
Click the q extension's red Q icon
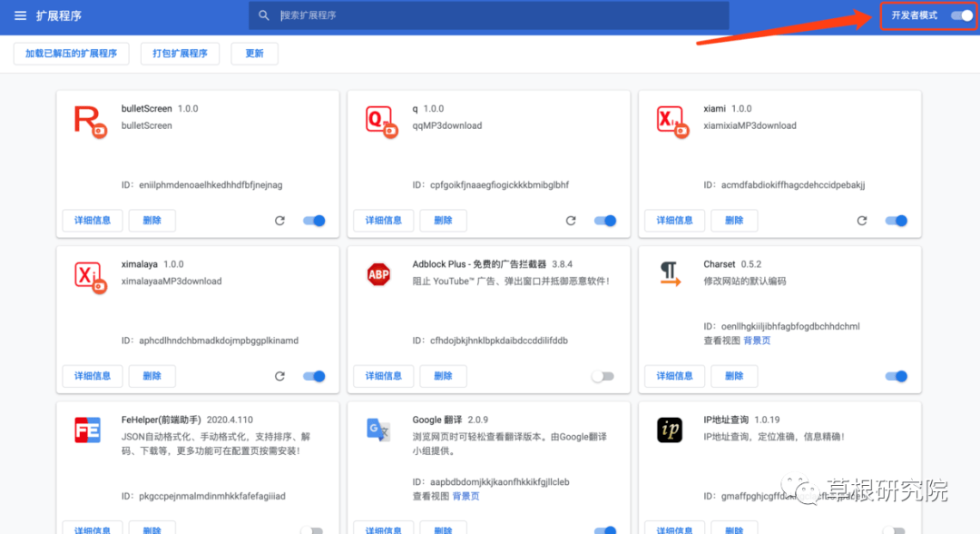[381, 122]
